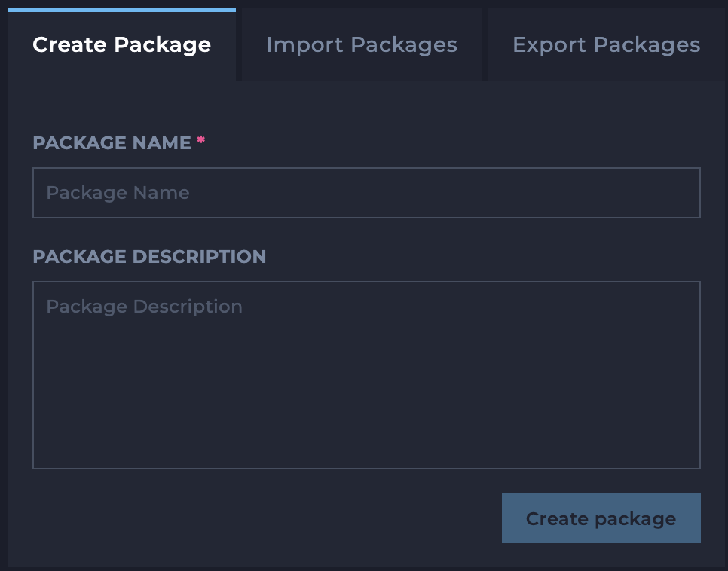Click the blue active tab indicator bar

point(122,10)
